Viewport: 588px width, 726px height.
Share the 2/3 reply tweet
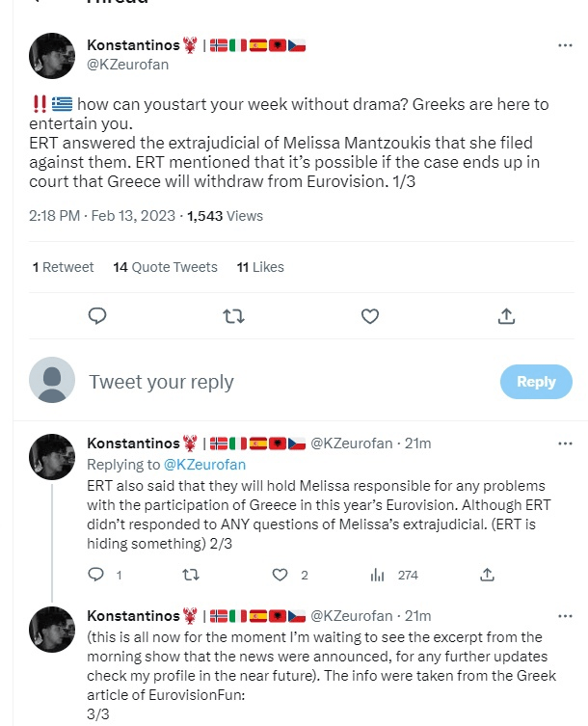coord(488,575)
